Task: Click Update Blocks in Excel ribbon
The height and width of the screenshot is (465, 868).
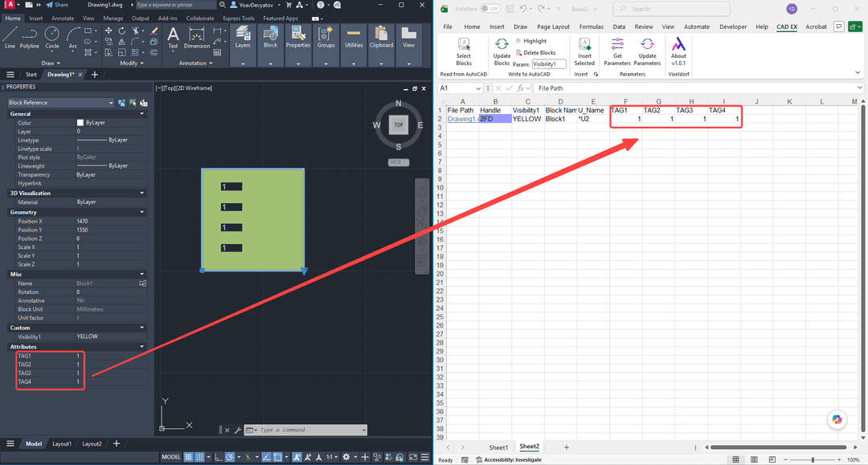Action: [502, 51]
